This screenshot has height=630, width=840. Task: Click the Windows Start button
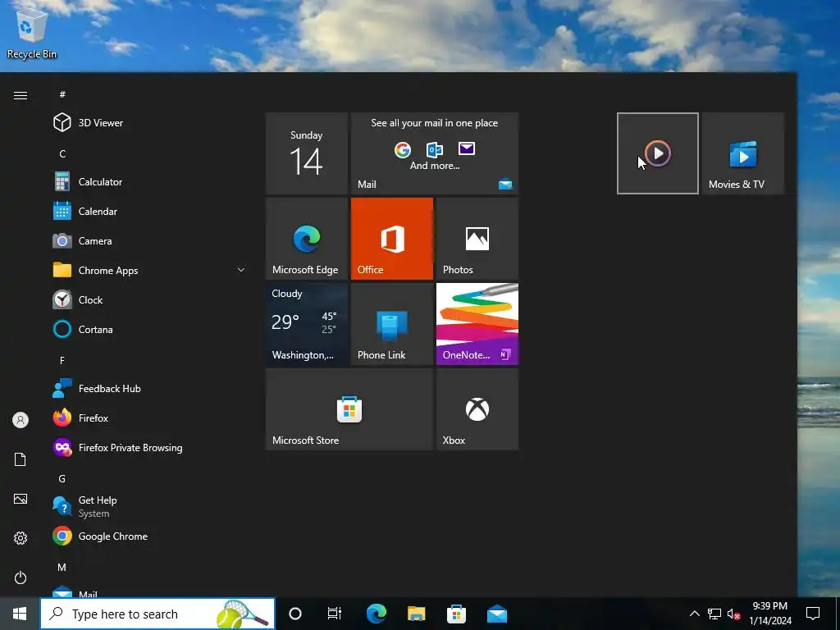point(20,614)
